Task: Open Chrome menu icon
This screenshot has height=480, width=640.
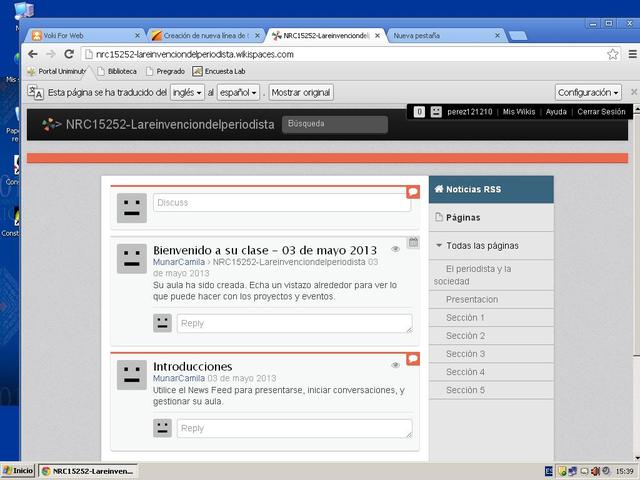Action: 632,54
